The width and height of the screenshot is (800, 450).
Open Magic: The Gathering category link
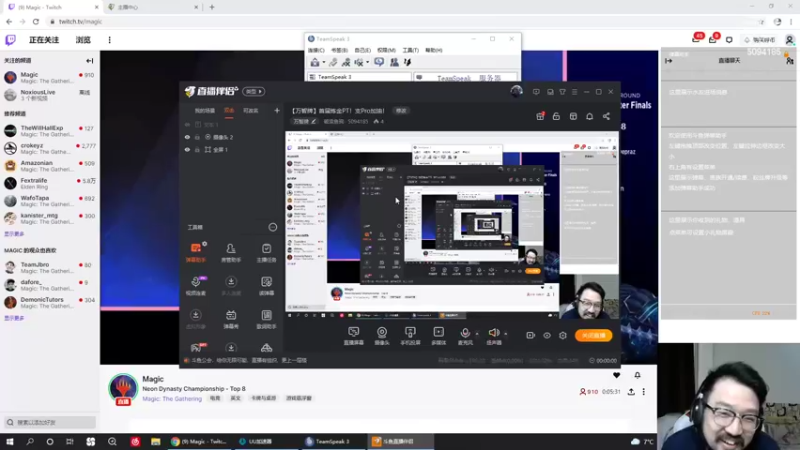point(172,398)
